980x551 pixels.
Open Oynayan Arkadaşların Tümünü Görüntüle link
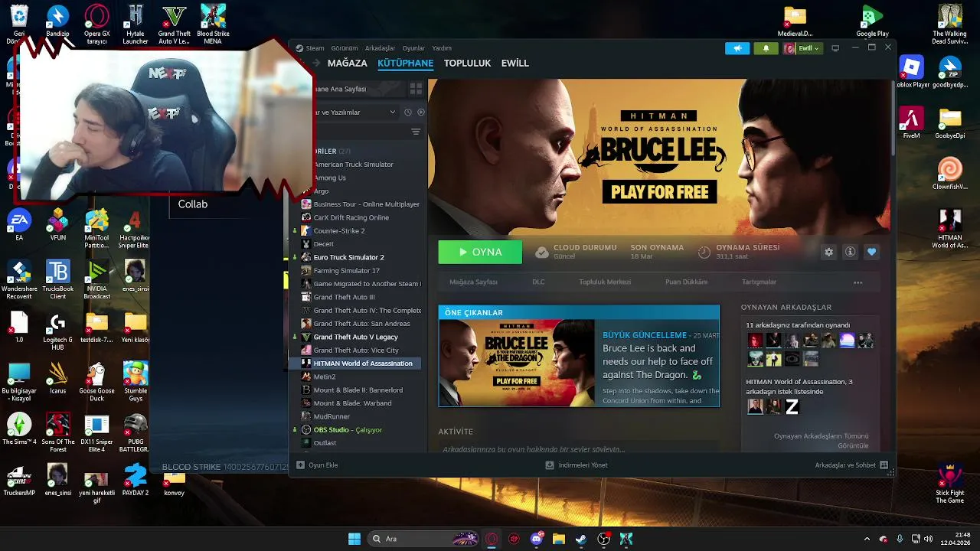(821, 441)
